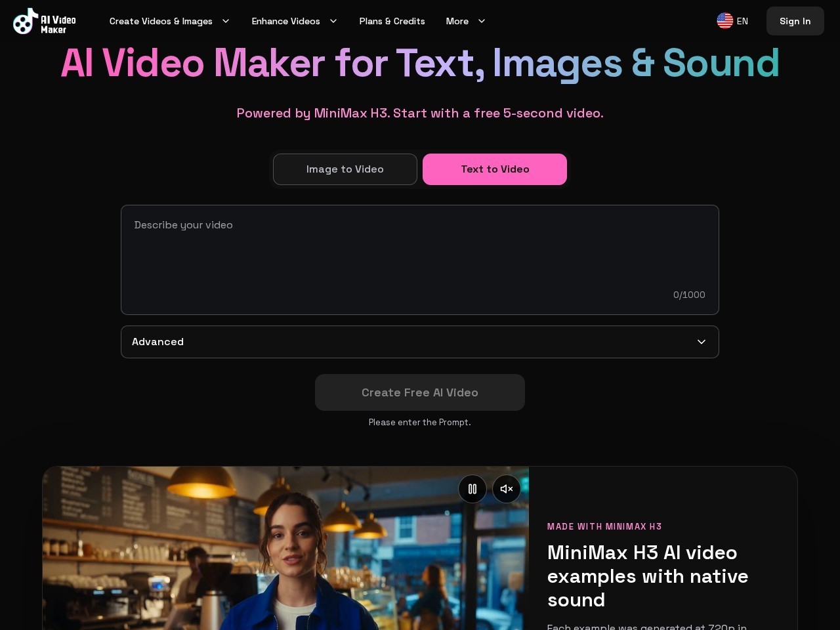Click the MADE WITH MINIMAX H3 label
This screenshot has width=840, height=630.
[x=604, y=526]
